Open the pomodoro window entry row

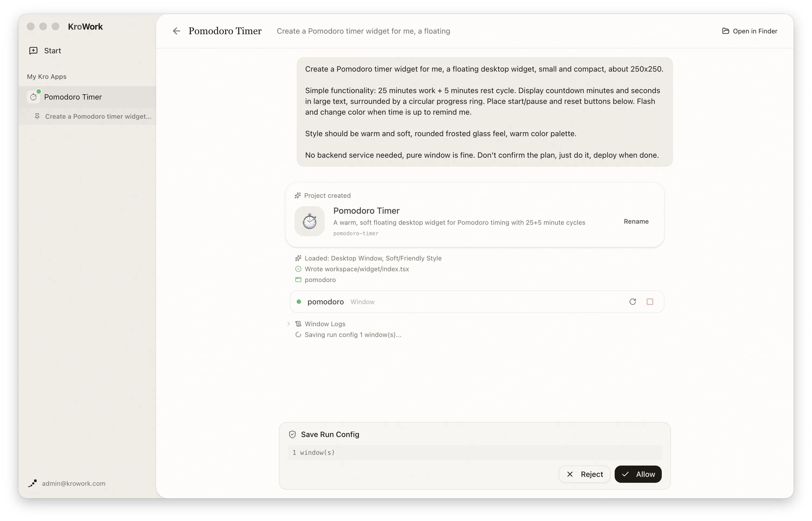pyautogui.click(x=477, y=301)
